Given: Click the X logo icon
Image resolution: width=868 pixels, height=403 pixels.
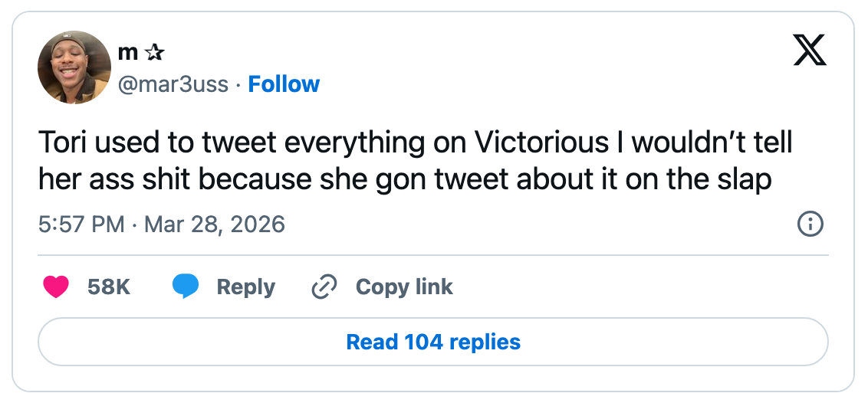Looking at the screenshot, I should coord(809,50).
